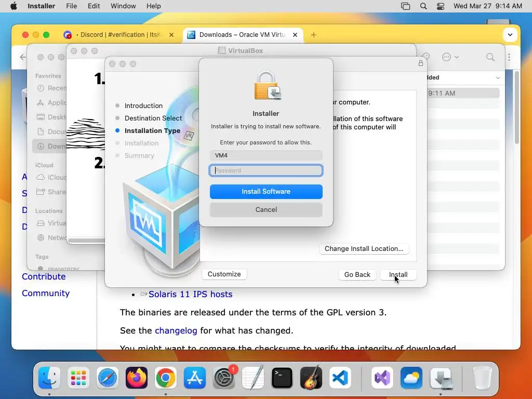Open System Settings from the Dock
Viewport: 532px width, 399px height.
coord(224,378)
